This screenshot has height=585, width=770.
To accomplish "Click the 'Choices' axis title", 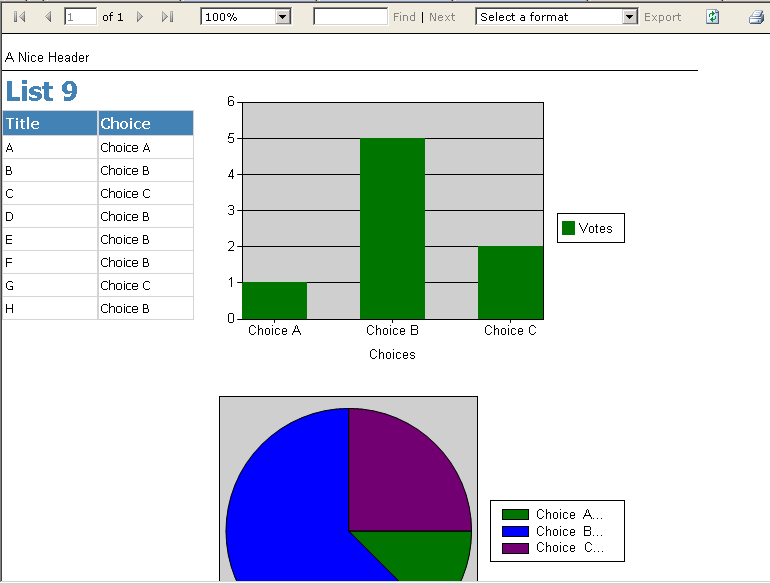I will pos(392,354).
